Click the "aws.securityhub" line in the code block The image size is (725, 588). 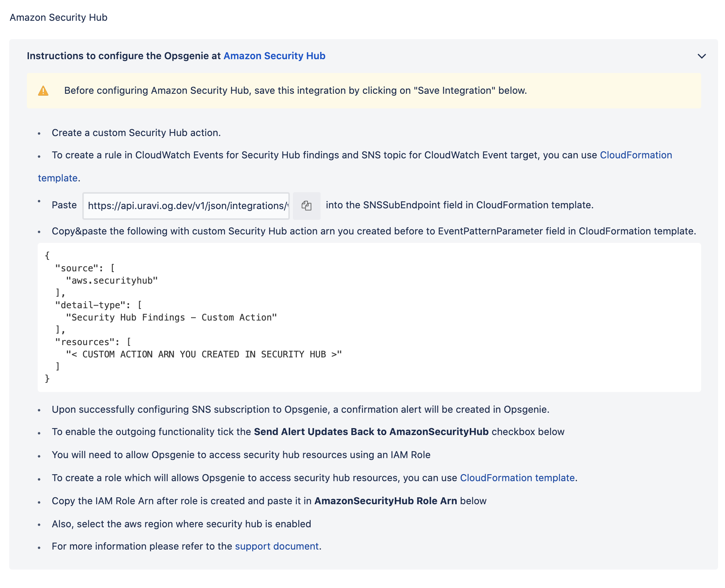pyautogui.click(x=112, y=281)
